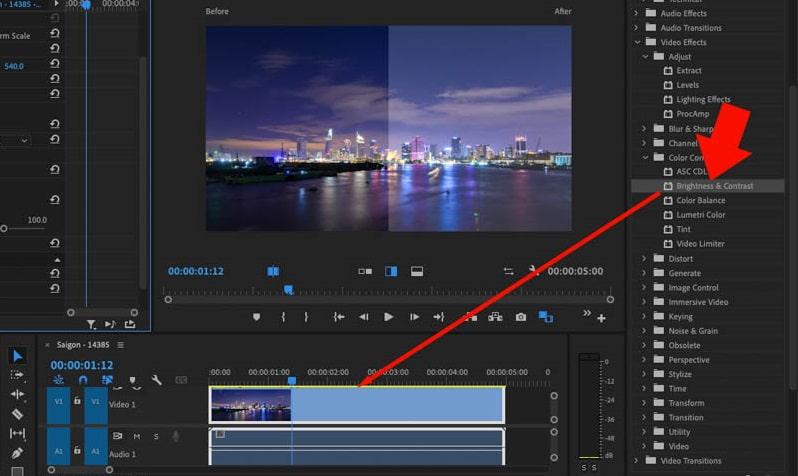The image size is (798, 476).
Task: Open the Saigon - 14385 panel menu
Action: tap(121, 345)
